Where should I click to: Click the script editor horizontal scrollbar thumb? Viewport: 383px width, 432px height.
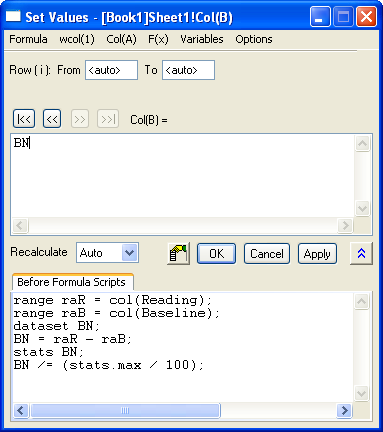[x=125, y=410]
